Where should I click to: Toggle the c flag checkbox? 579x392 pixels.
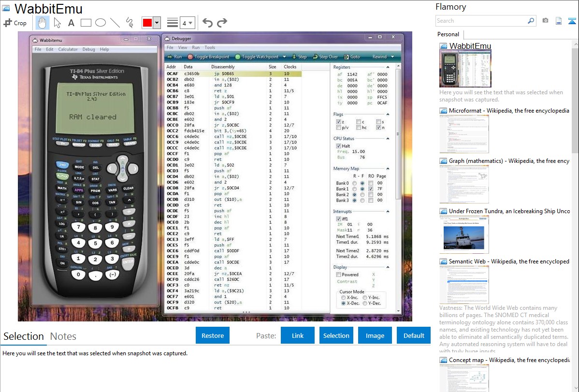[x=359, y=121]
